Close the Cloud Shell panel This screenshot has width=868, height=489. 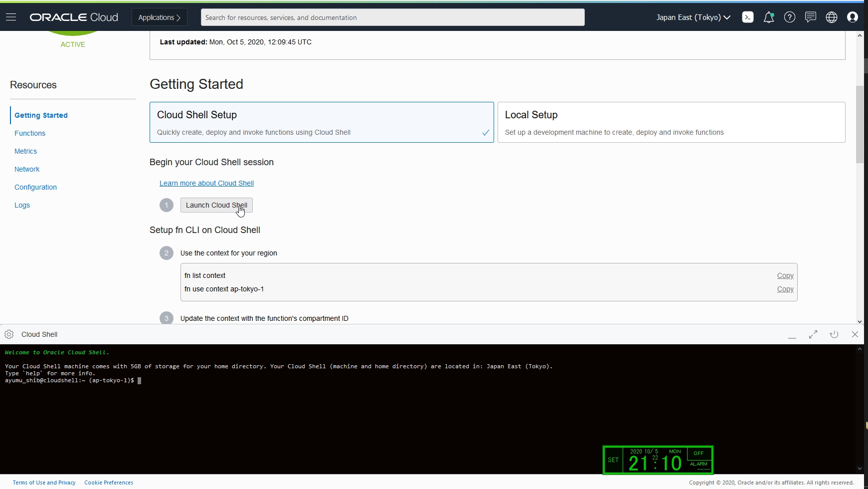855,334
